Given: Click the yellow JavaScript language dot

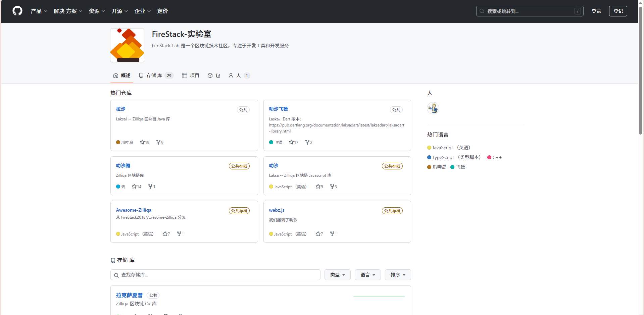Looking at the screenshot, I should (429, 148).
